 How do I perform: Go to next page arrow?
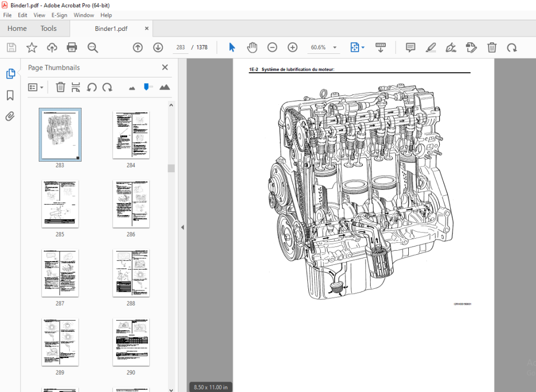click(x=158, y=48)
